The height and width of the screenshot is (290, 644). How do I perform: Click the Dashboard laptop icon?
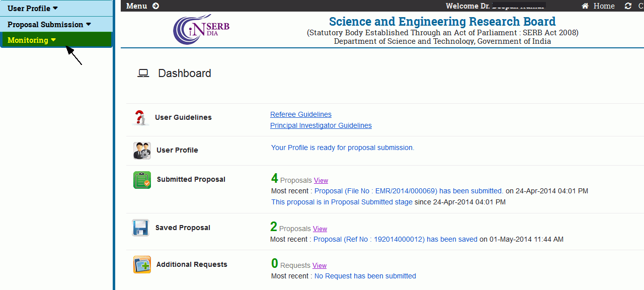click(x=143, y=74)
